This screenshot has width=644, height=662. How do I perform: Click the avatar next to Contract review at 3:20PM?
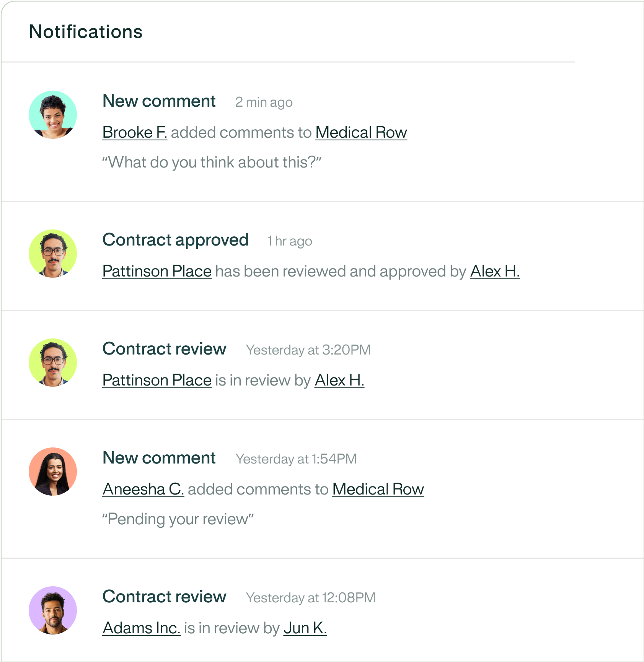53,363
